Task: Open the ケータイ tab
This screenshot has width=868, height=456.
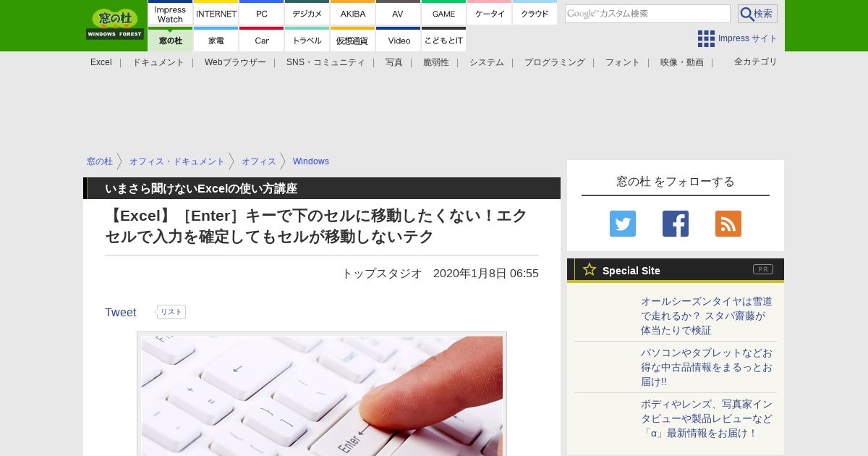Action: 490,13
